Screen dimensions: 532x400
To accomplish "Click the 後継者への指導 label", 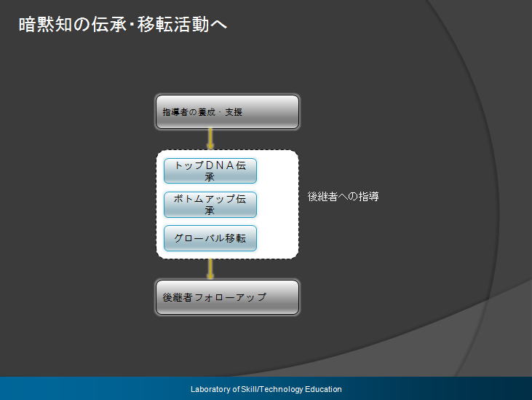I will click(343, 196).
